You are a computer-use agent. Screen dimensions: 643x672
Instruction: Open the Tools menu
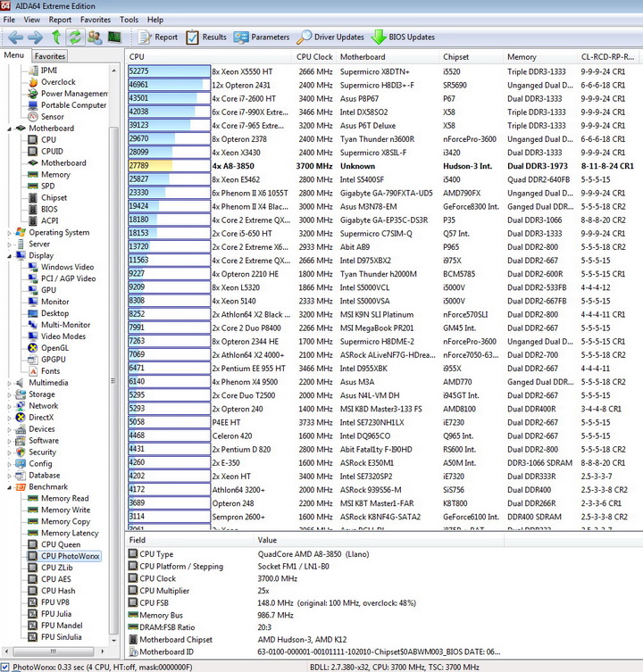129,20
